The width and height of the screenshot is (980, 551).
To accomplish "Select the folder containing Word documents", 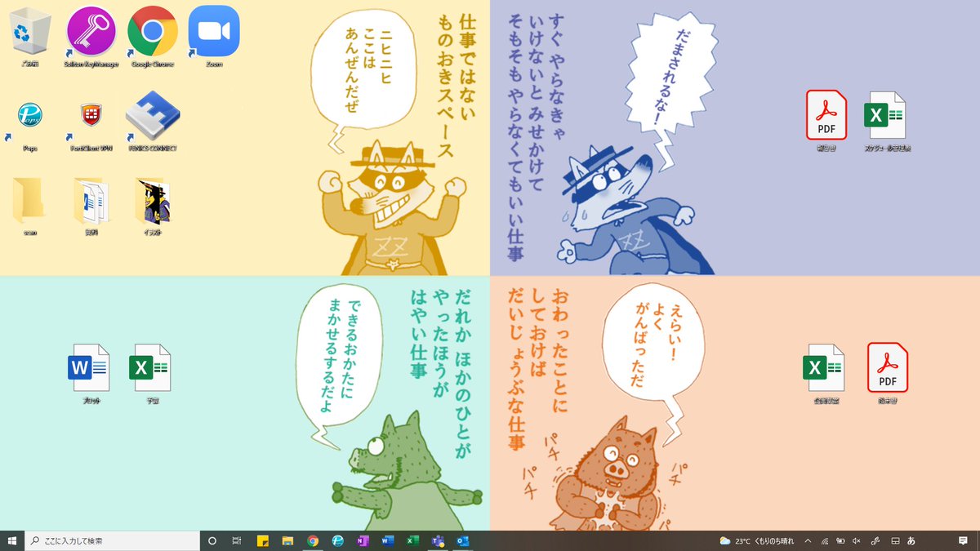I will pos(91,206).
